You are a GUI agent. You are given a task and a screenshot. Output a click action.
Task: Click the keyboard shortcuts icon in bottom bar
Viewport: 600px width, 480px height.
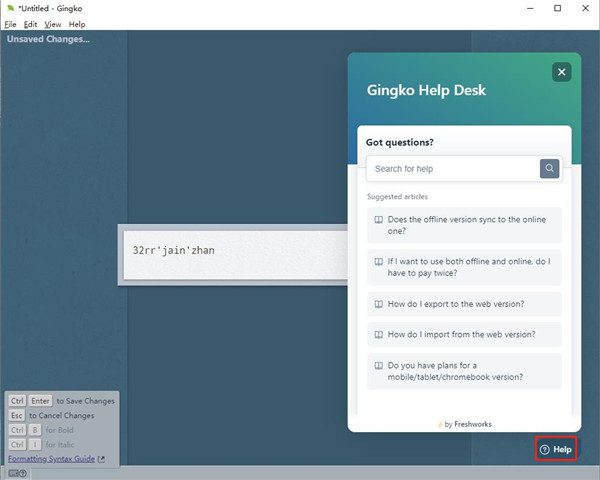(x=17, y=473)
